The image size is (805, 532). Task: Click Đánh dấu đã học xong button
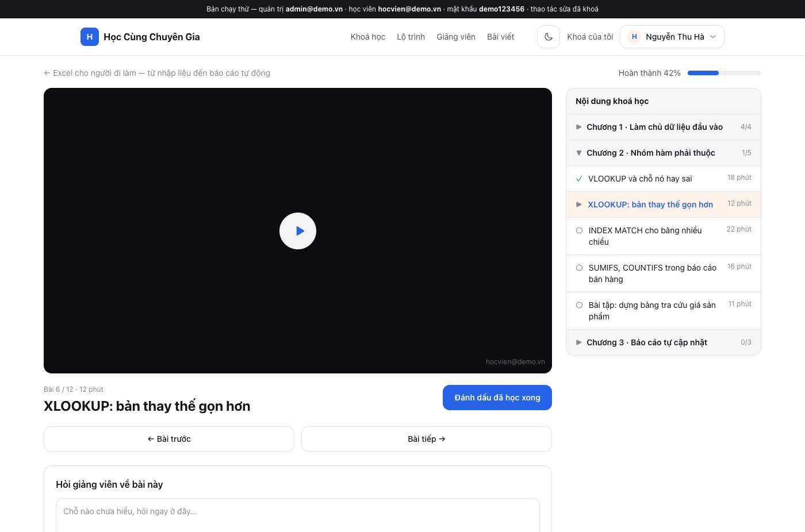[497, 398]
